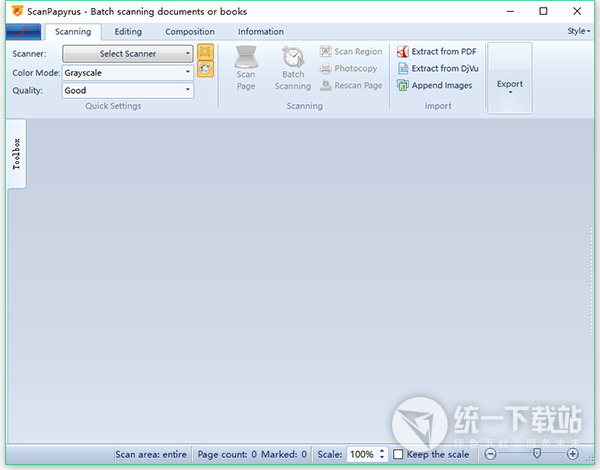This screenshot has width=600, height=470.
Task: Click the Scale 100% input field
Action: click(363, 454)
